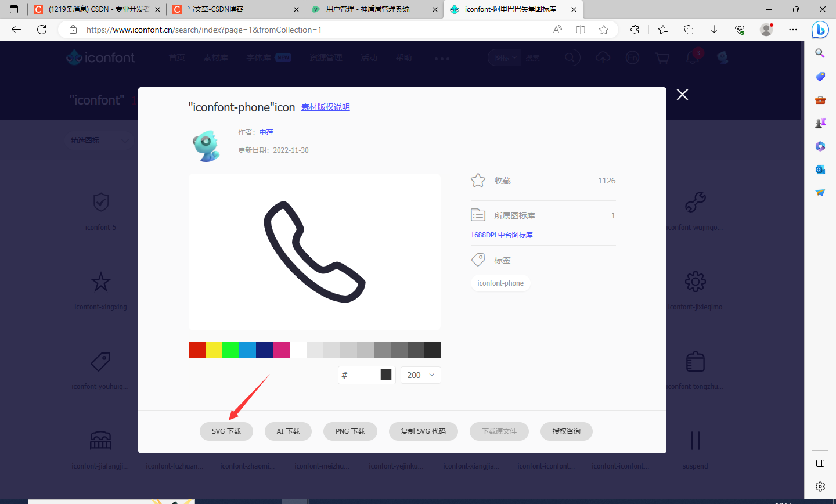Click the iconfont-phone tag chip
The width and height of the screenshot is (836, 504).
pos(500,283)
